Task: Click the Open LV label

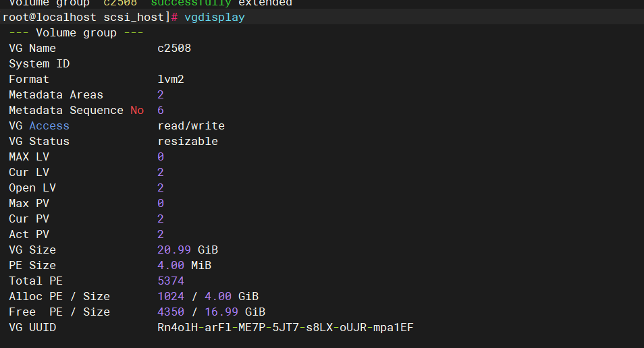Action: 32,188
